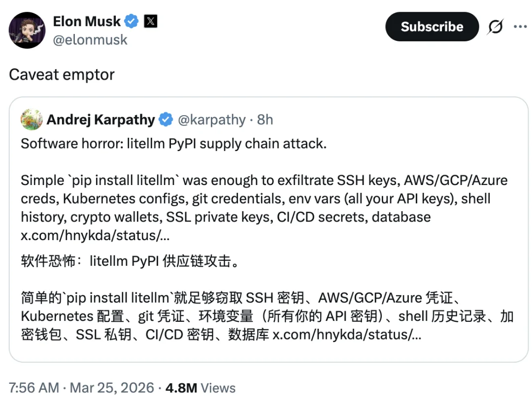Image resolution: width=532 pixels, height=404 pixels.
Task: Click Andrej Karpathy's verified checkmark
Action: coord(166,119)
